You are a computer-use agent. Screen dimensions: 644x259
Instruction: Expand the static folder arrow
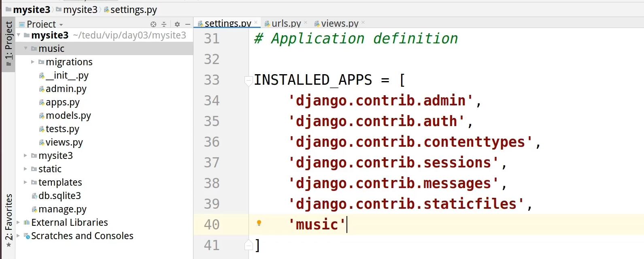[x=26, y=169]
